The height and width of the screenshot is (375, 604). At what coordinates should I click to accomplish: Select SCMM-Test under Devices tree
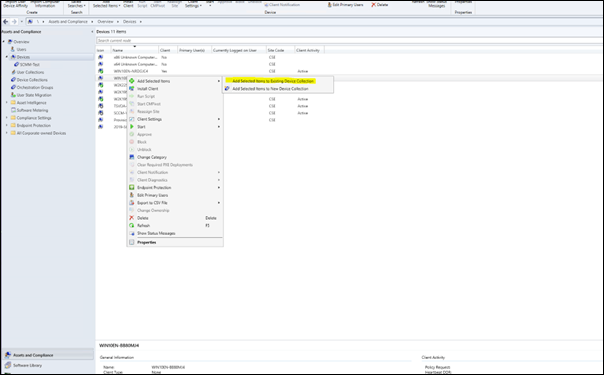click(30, 64)
